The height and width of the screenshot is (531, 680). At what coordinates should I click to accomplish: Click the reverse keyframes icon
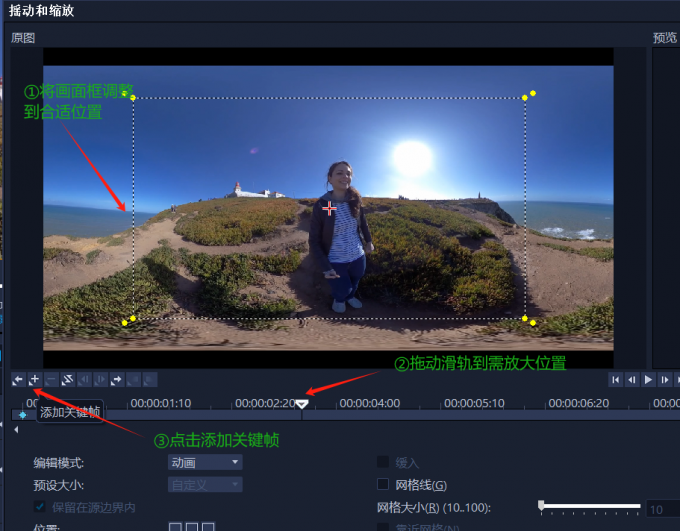[68, 380]
